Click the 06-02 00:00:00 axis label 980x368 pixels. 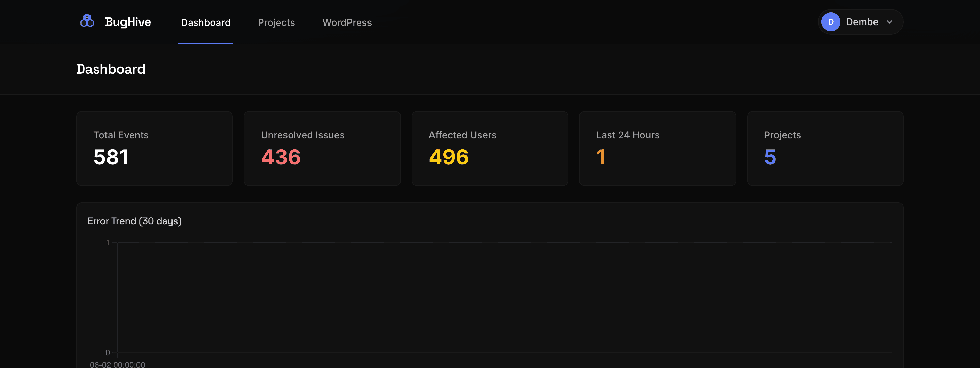click(x=117, y=365)
